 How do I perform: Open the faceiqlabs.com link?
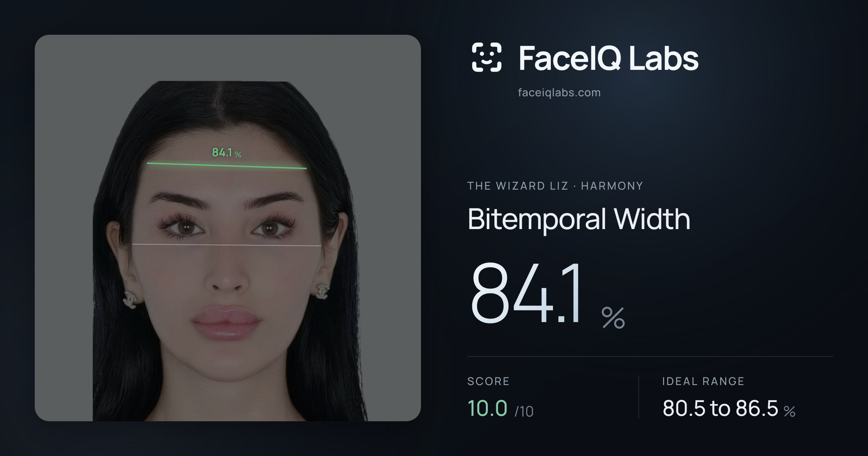coord(559,93)
